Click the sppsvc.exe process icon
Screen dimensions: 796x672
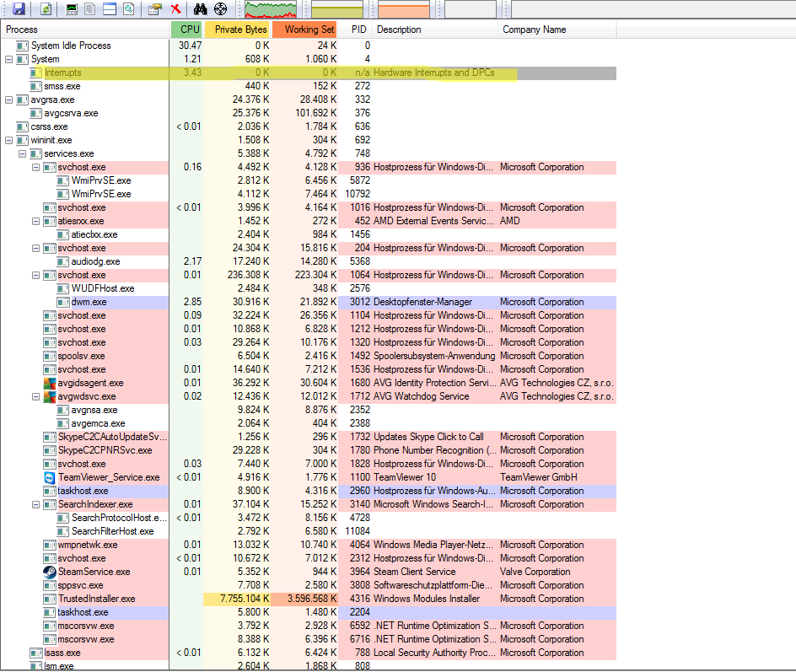point(50,585)
